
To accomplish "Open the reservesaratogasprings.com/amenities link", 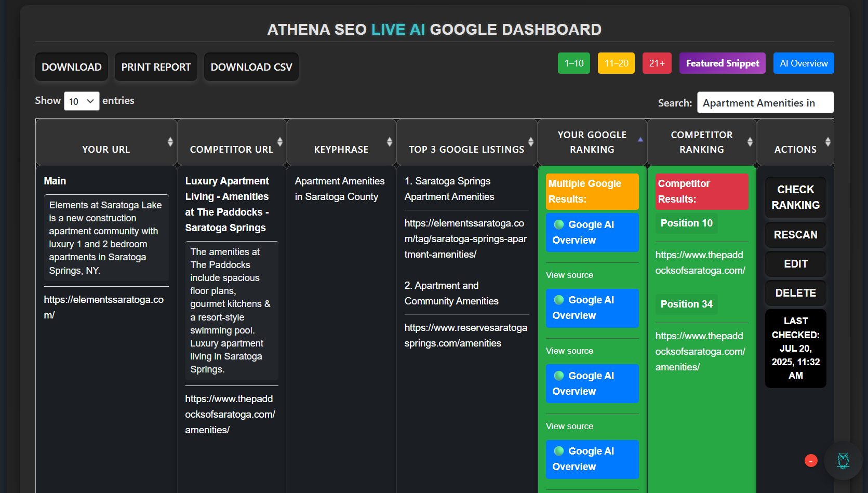I will (x=466, y=336).
